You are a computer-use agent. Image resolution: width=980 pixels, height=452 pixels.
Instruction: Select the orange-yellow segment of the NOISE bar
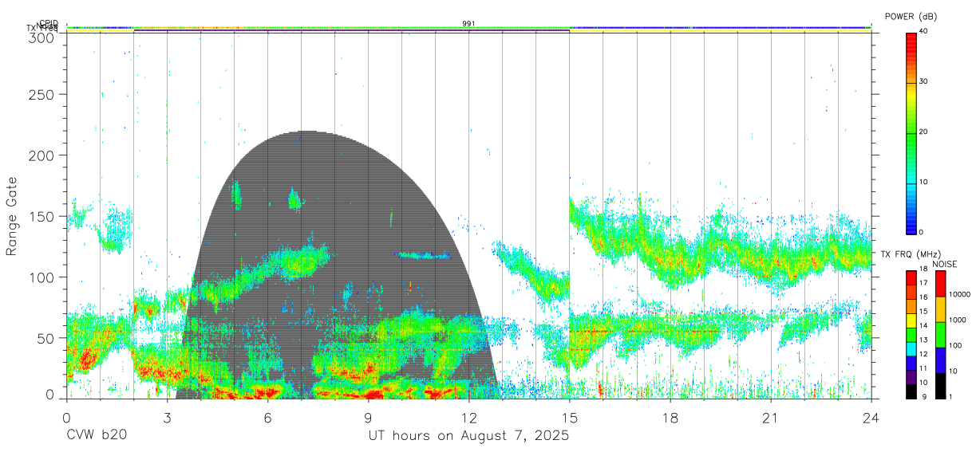pyautogui.click(x=941, y=309)
